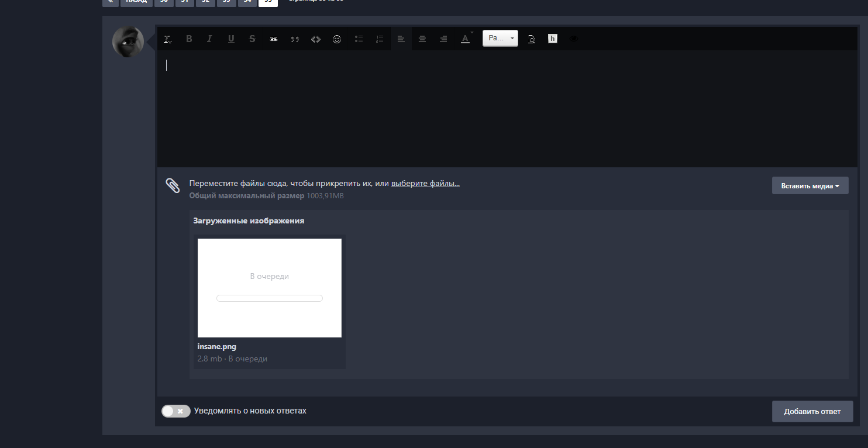Insert a blockquote
This screenshot has height=448, width=868.
294,38
